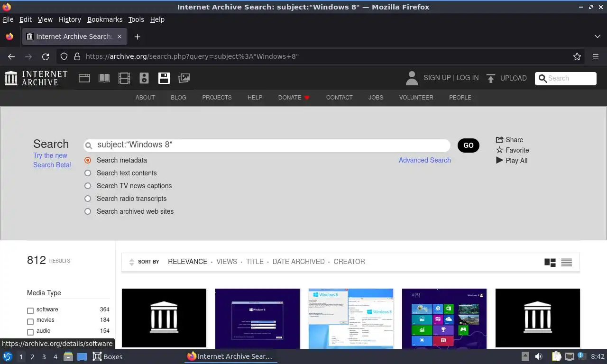Open a new tab with plus button
The image size is (607, 364).
click(x=137, y=36)
